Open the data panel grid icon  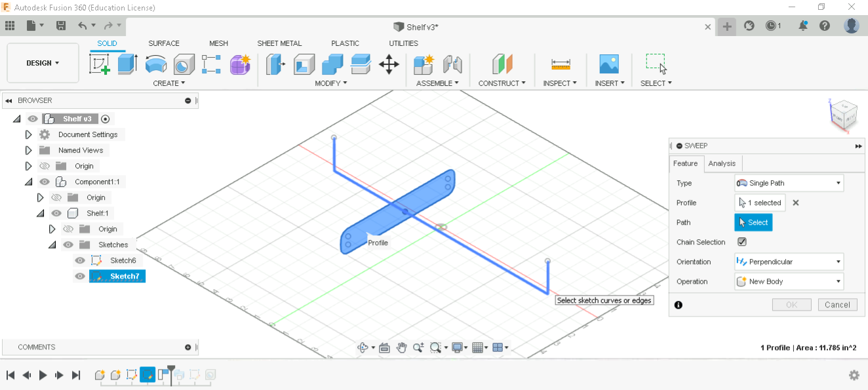(x=10, y=26)
